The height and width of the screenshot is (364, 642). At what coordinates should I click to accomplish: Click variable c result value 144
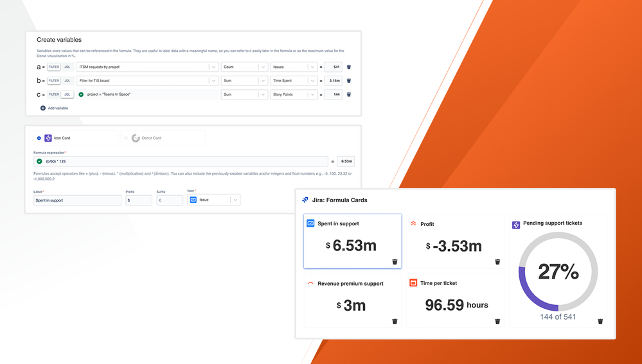click(334, 94)
